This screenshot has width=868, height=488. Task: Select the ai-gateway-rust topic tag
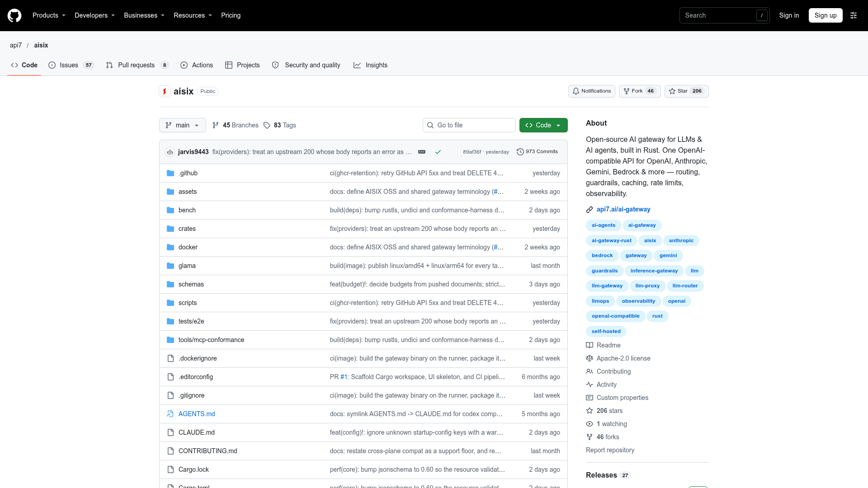point(612,240)
